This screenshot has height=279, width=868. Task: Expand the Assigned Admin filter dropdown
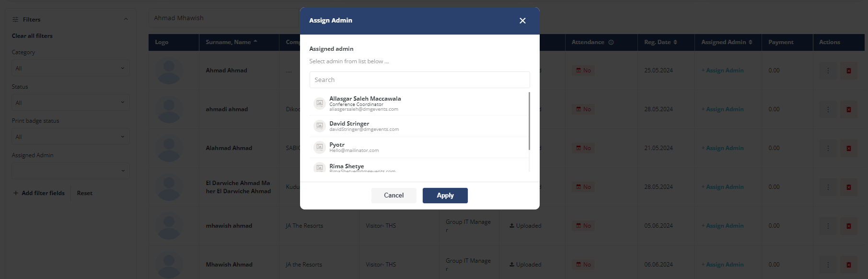pyautogui.click(x=70, y=171)
